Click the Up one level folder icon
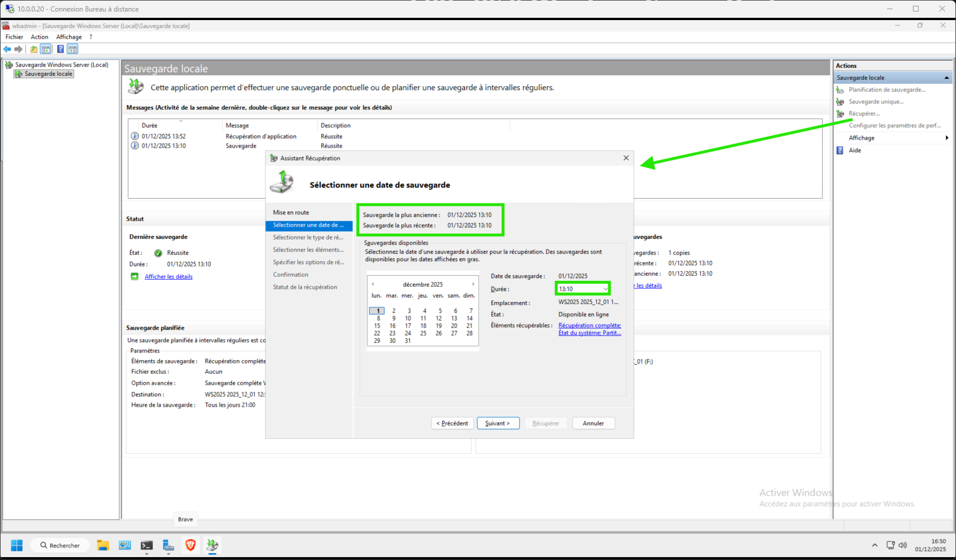 click(x=34, y=49)
